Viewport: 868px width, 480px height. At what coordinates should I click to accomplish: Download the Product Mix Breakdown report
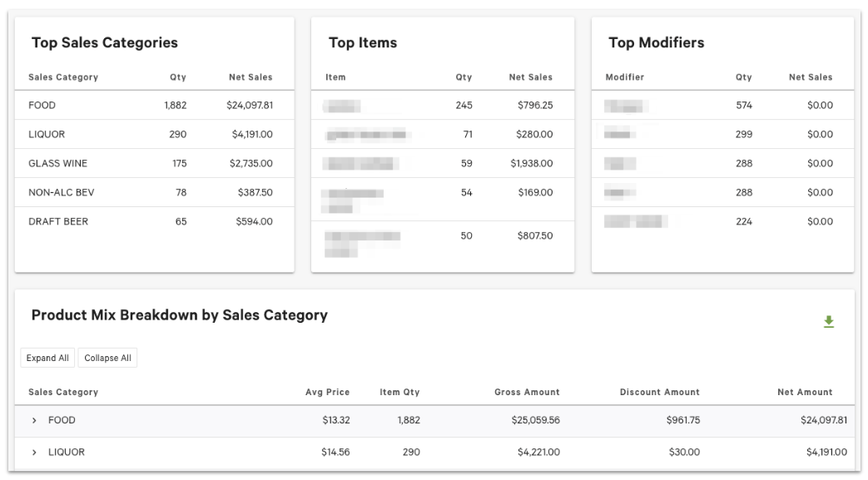830,323
